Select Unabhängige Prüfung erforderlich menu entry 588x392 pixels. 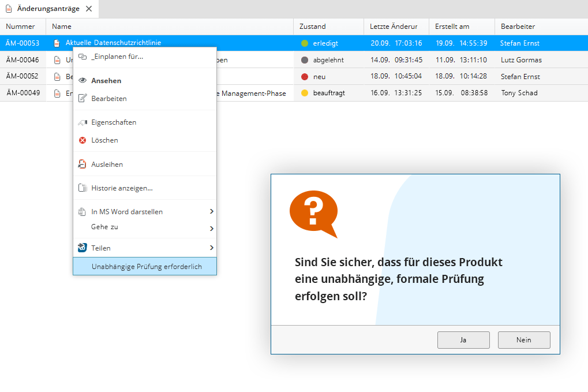click(x=147, y=267)
